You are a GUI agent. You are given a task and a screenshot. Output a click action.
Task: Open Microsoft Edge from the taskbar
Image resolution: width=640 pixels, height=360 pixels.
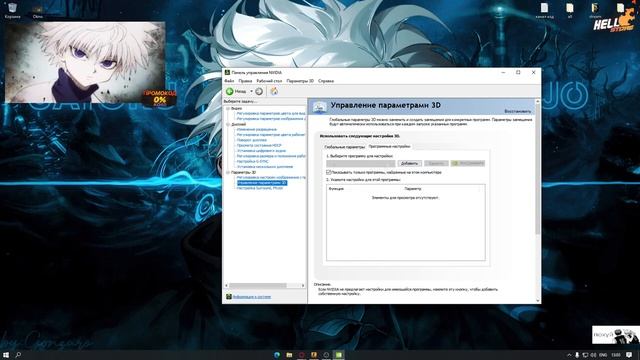(x=277, y=355)
